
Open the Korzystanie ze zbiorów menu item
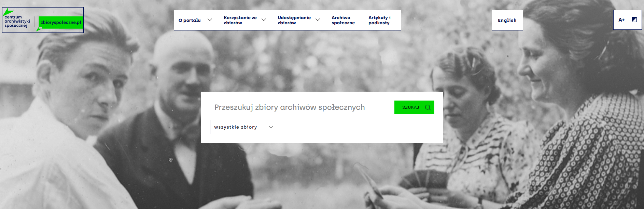(240, 20)
